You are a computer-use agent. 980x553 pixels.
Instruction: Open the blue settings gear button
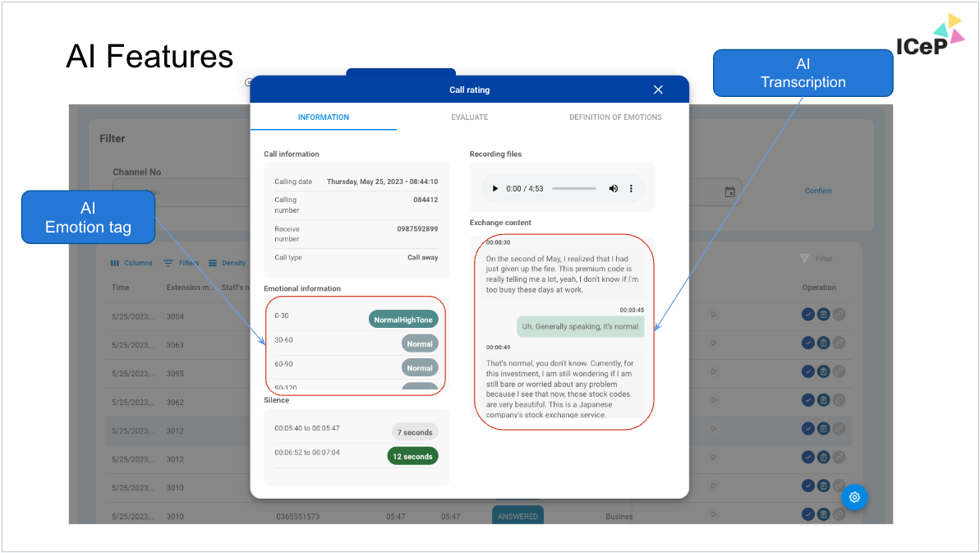point(854,497)
